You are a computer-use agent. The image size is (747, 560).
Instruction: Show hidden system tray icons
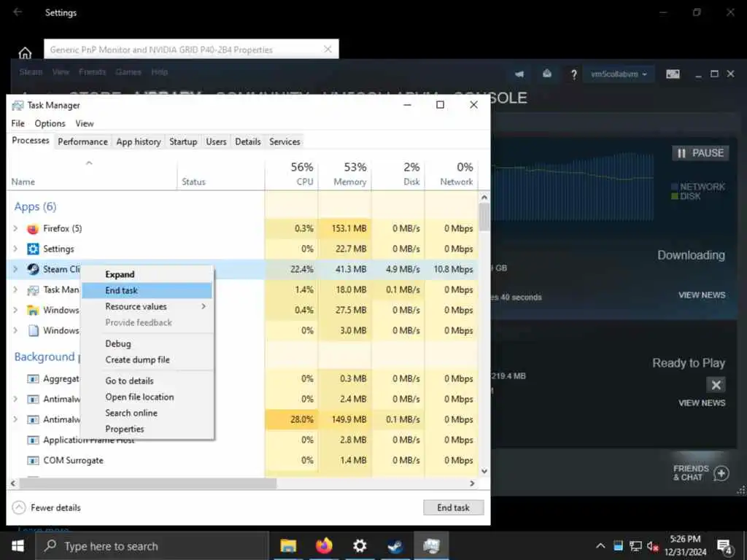601,546
